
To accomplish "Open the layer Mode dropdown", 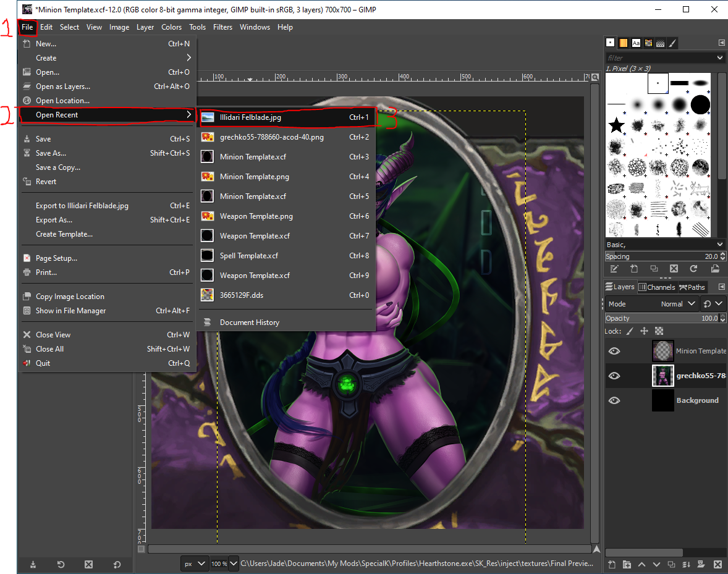I will pos(679,303).
